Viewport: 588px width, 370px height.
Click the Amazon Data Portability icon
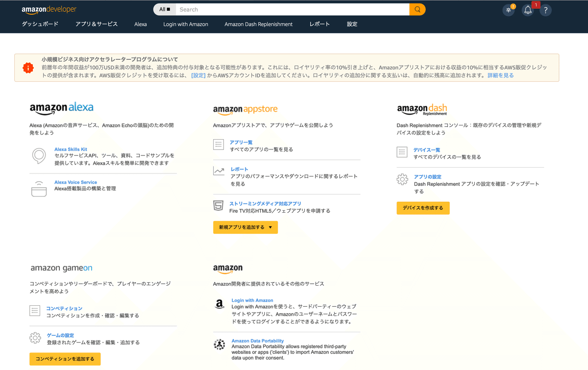[220, 344]
